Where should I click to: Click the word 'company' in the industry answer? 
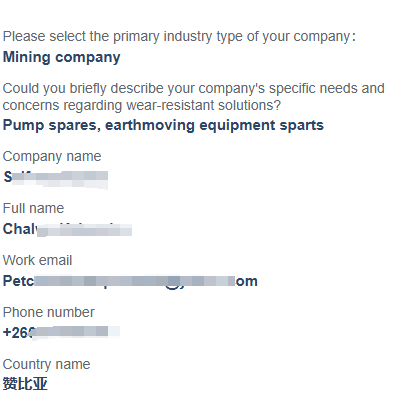[x=88, y=58]
